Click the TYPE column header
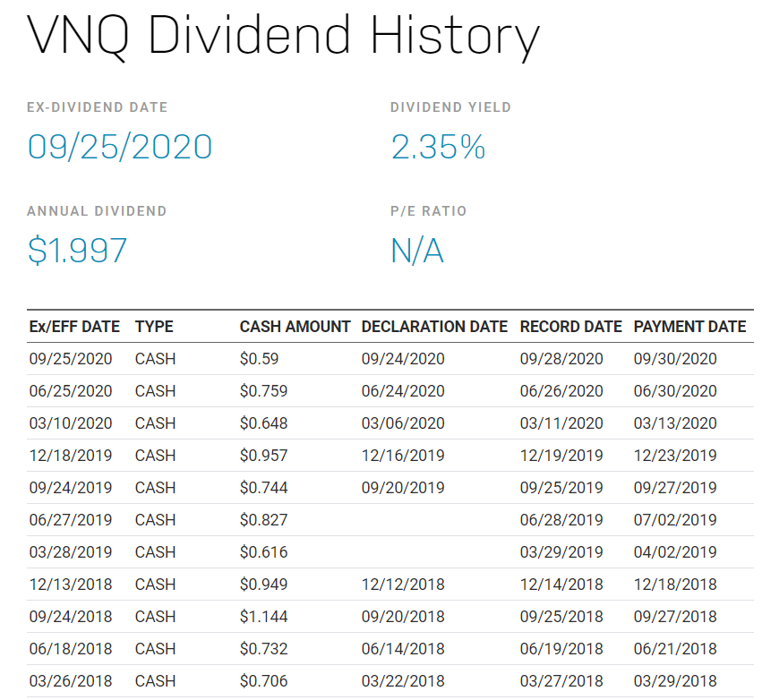Screen dimensions: 762x700 click(154, 327)
